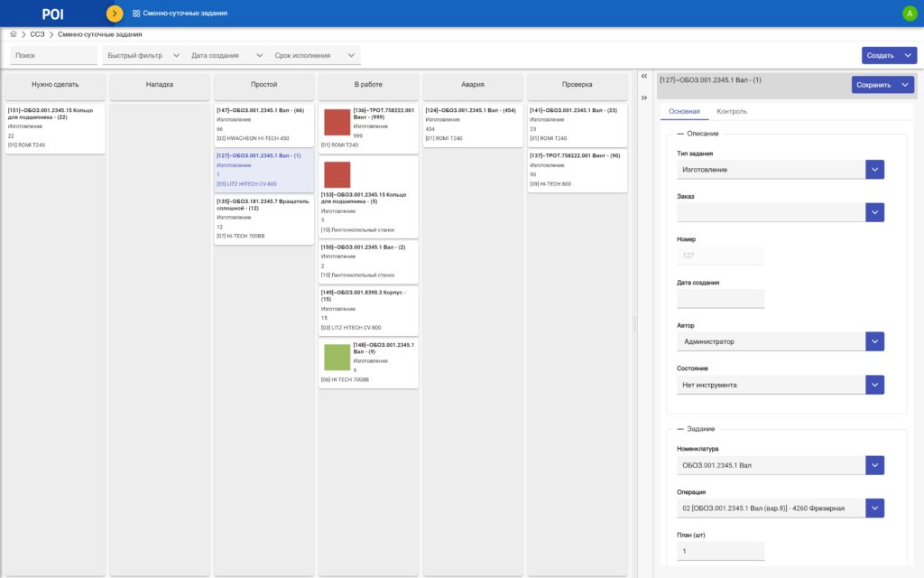Switch to the Основная tab
Screen dimensions: 924x578
[684, 111]
